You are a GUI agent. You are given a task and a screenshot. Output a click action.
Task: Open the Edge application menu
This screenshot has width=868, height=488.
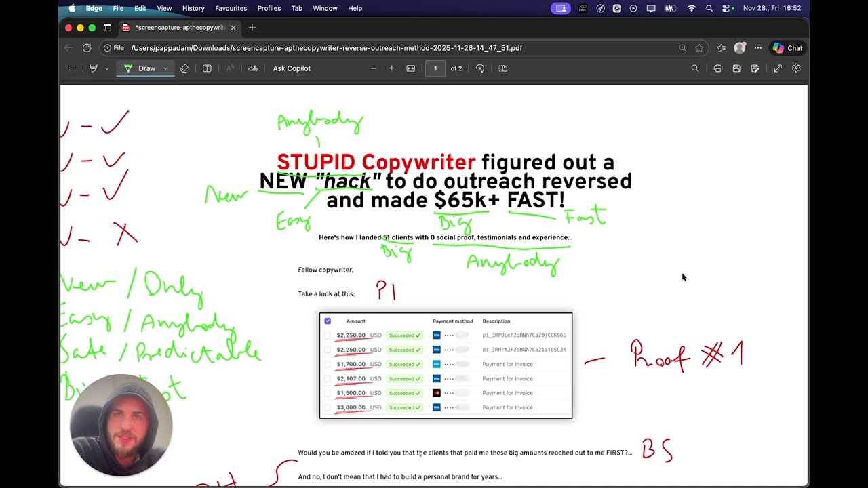click(94, 8)
